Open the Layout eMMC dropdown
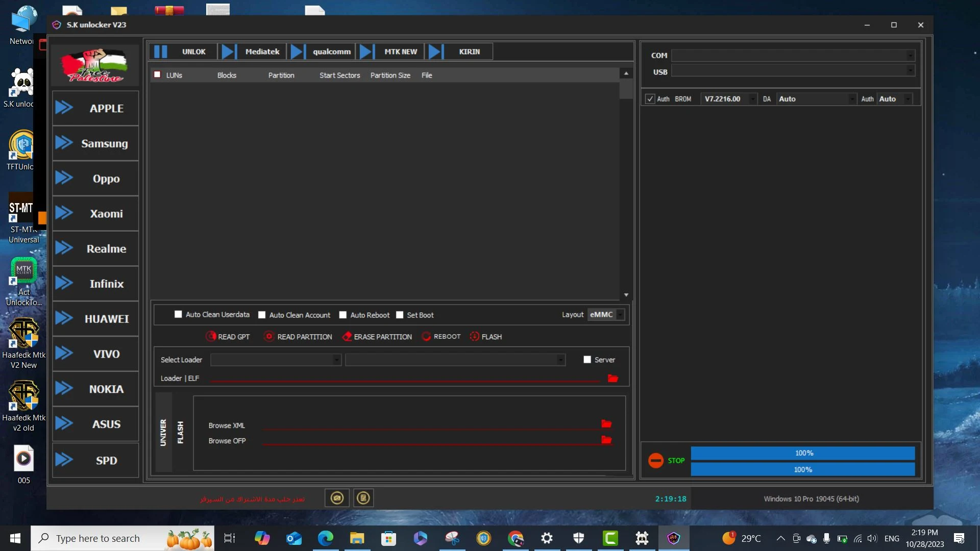The width and height of the screenshot is (980, 551). (x=620, y=315)
